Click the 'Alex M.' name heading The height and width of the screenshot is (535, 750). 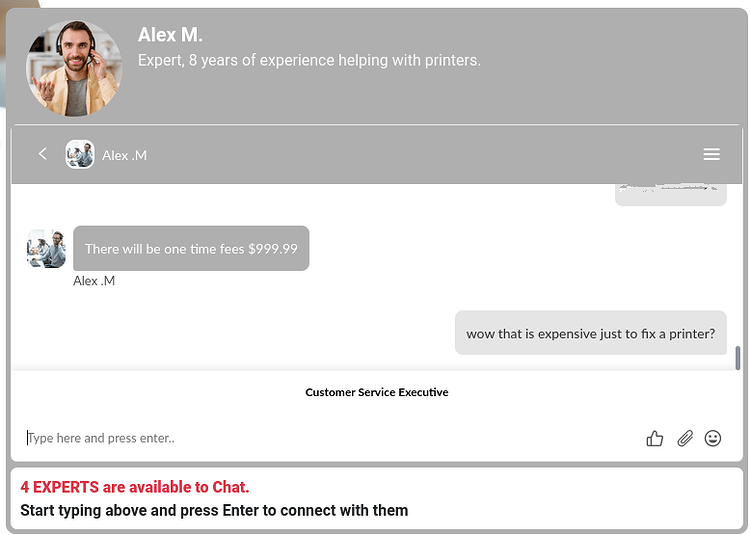click(x=170, y=35)
